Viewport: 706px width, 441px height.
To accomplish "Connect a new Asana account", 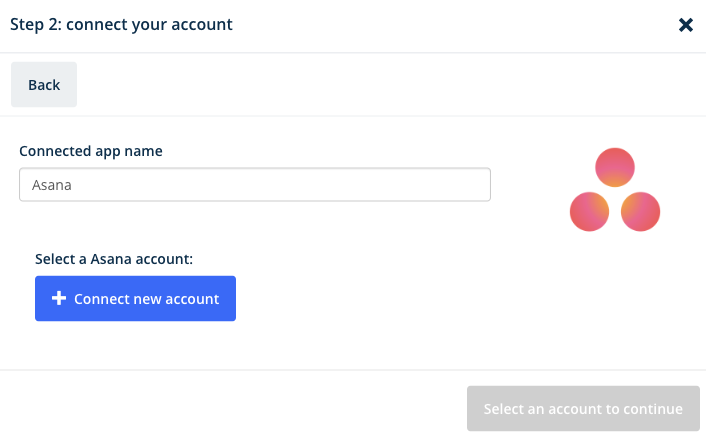I will coord(136,299).
